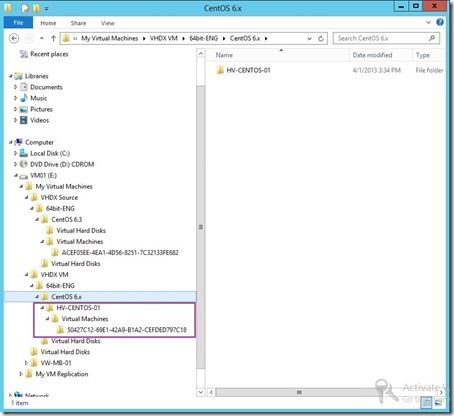Switch to the Home ribbon tab
Viewport: 454px width, 416px height.
(48, 23)
